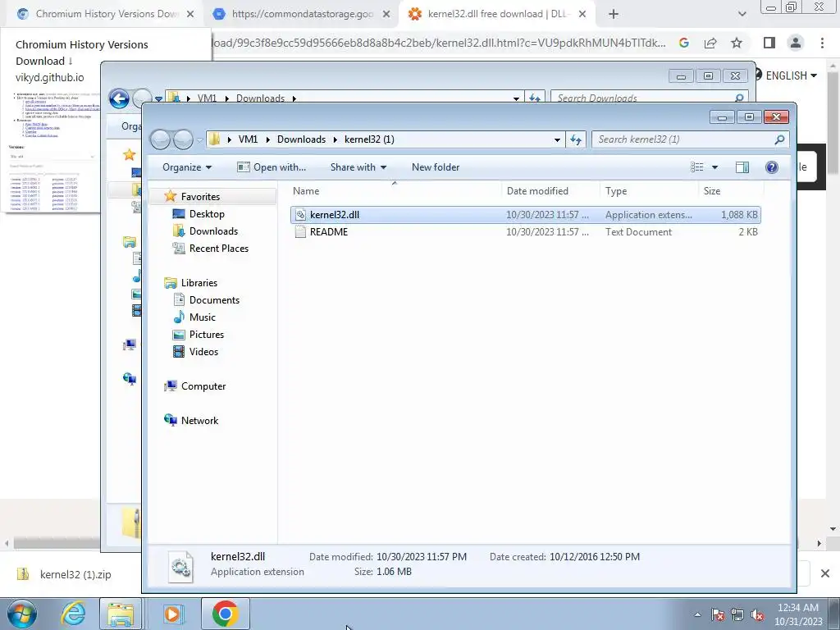Click the share page icon
The image size is (840, 630).
click(710, 43)
